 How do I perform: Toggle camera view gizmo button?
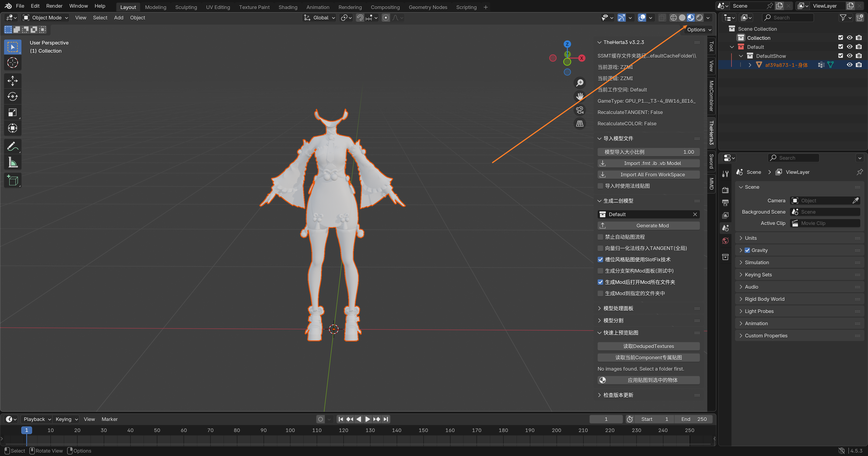pos(580,110)
